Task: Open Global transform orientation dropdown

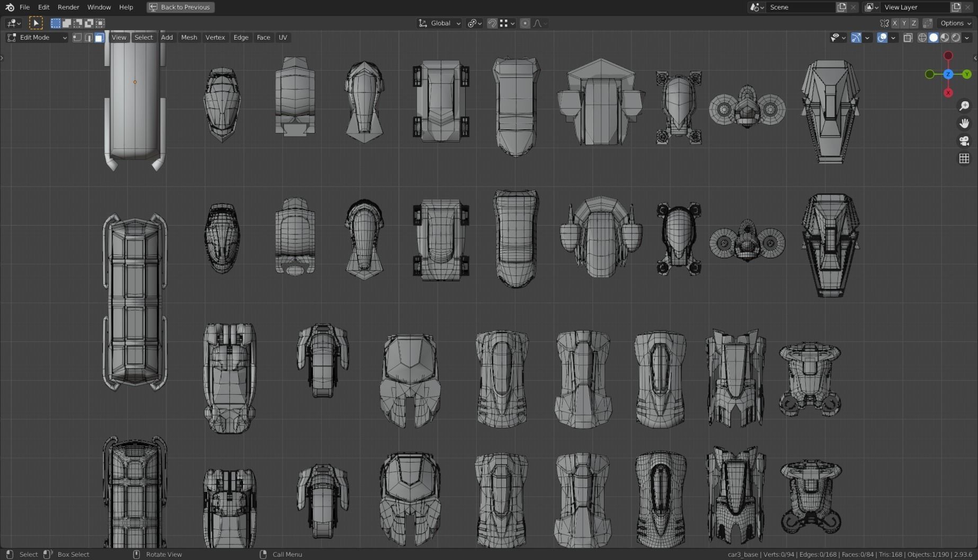Action: point(439,23)
